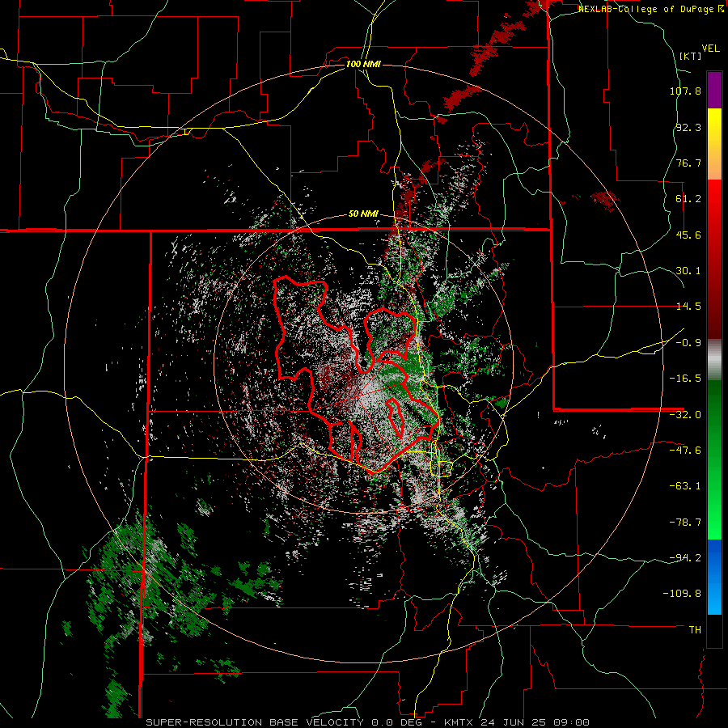Pick the blue segment of velocity color bar
The height and width of the screenshot is (728, 728).
click(714, 577)
